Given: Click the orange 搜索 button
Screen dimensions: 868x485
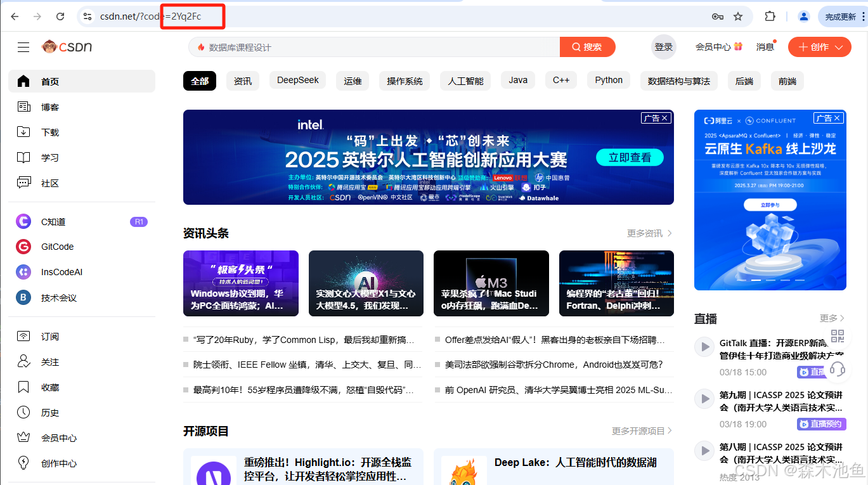Looking at the screenshot, I should [588, 47].
